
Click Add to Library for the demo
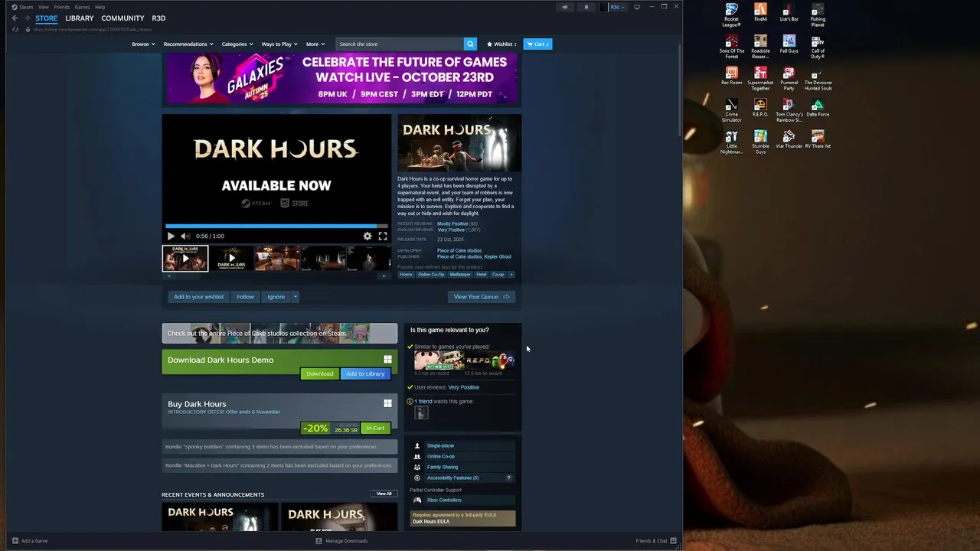(365, 374)
